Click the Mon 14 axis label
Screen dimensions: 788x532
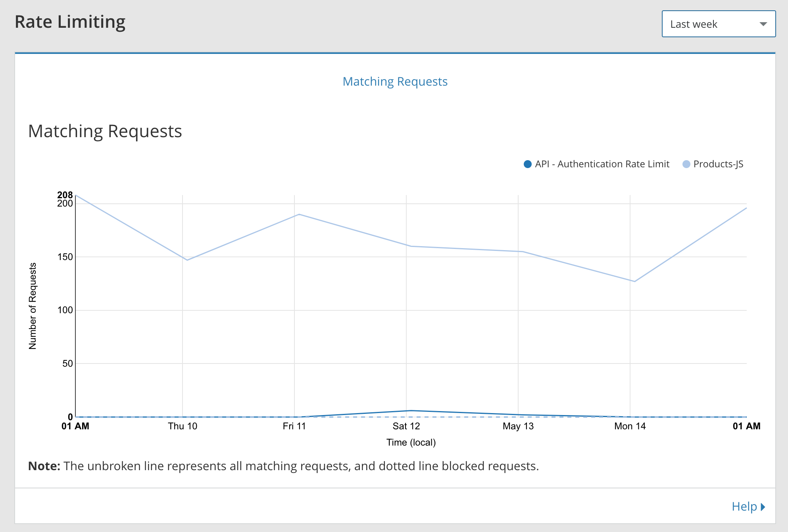click(630, 426)
